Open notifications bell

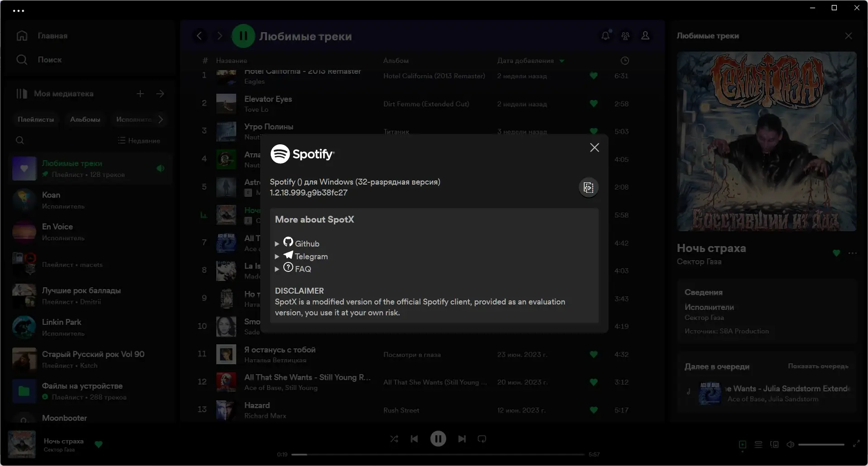point(606,36)
